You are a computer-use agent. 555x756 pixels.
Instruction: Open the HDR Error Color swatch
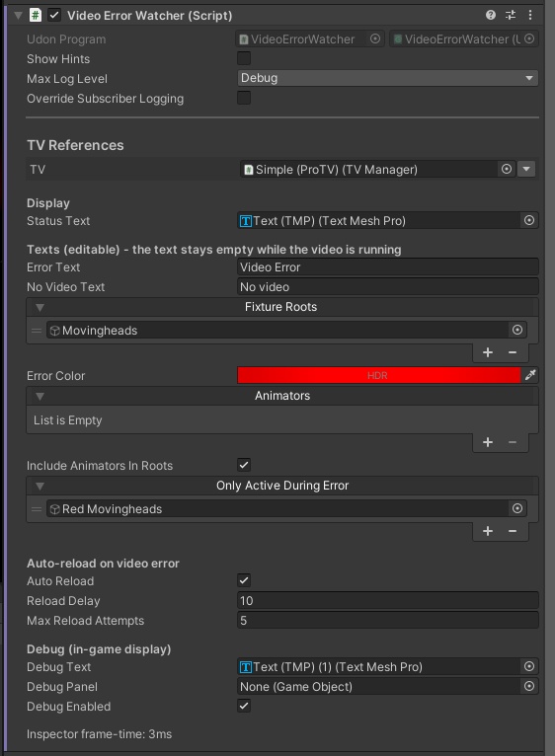pyautogui.click(x=379, y=375)
